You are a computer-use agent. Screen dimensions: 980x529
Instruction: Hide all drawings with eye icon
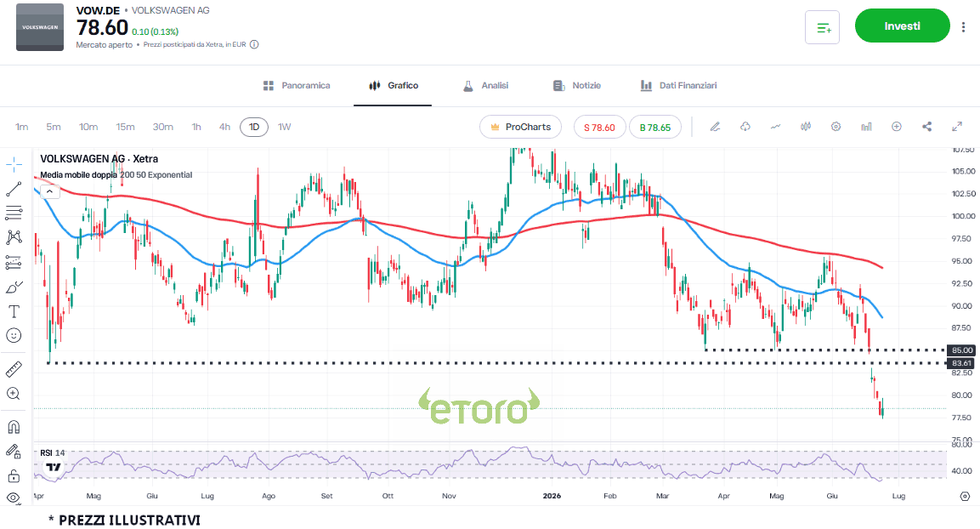pyautogui.click(x=14, y=498)
